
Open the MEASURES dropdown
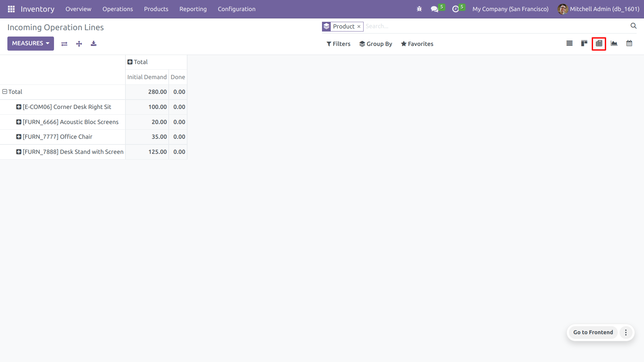click(x=31, y=44)
